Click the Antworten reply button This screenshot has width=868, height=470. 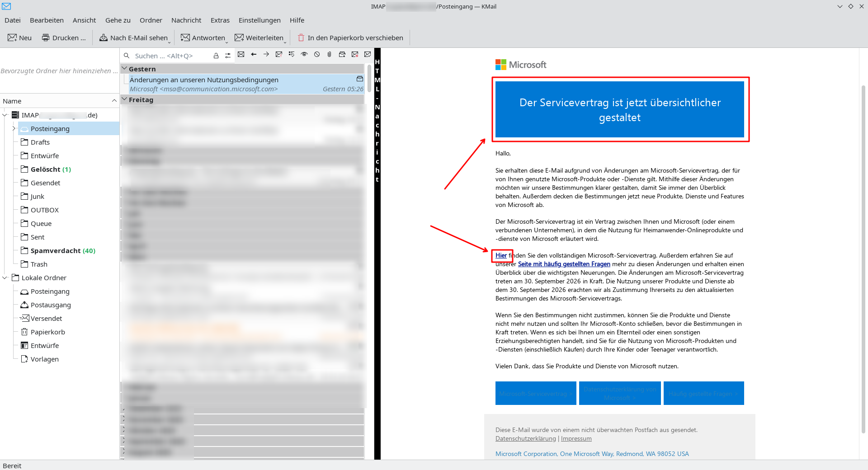pyautogui.click(x=203, y=38)
